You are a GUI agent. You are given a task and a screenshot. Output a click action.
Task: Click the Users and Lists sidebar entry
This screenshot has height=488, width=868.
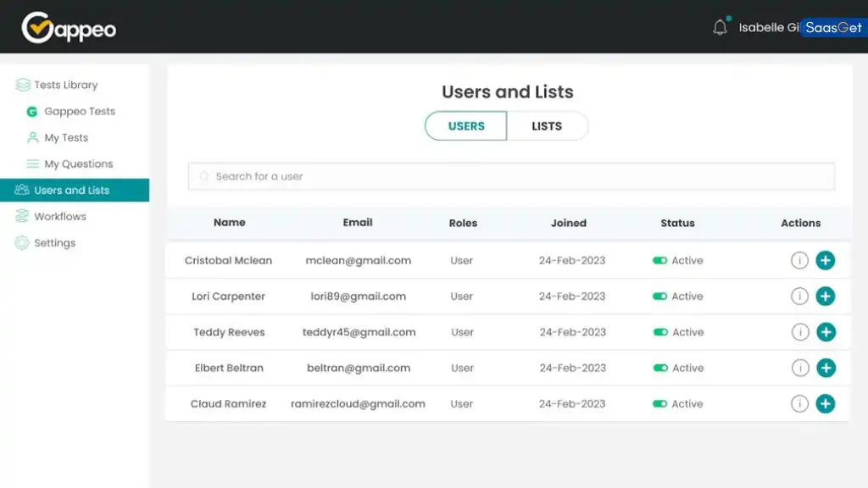tap(71, 190)
